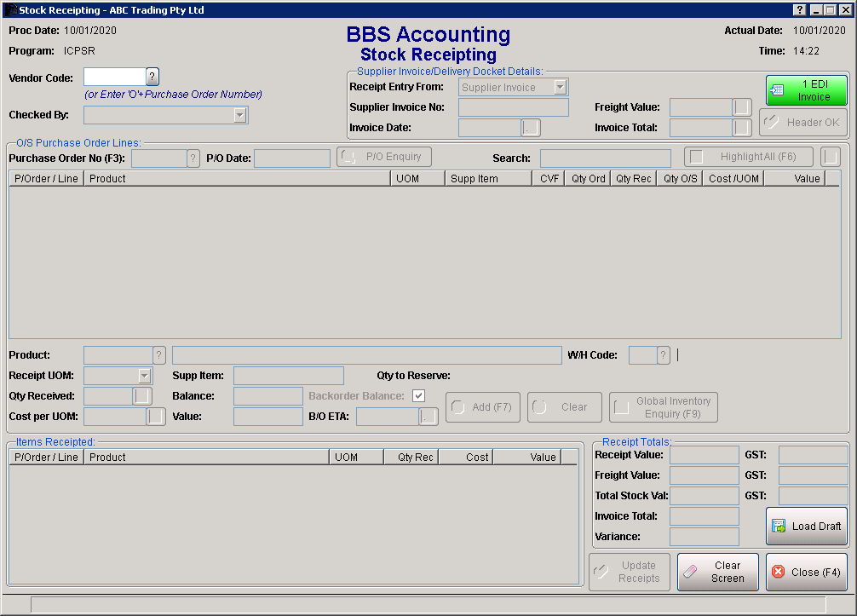This screenshot has height=616, width=857.
Task: Click the 1 EDI Invoice button
Action: pyautogui.click(x=806, y=90)
